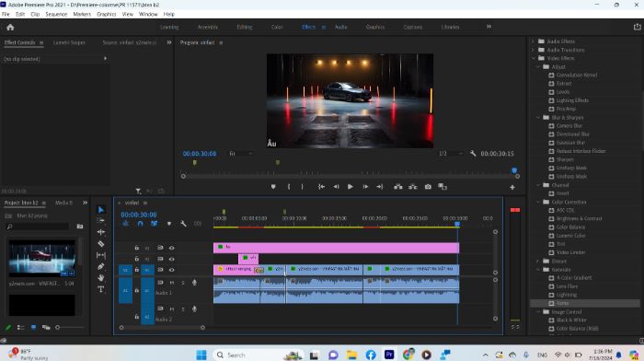Screen dimensions: 644x361
Task: Select the Type tool
Action: pyautogui.click(x=100, y=289)
